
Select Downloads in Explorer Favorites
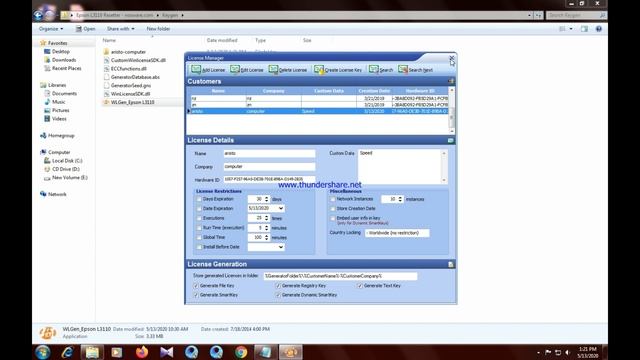click(60, 60)
